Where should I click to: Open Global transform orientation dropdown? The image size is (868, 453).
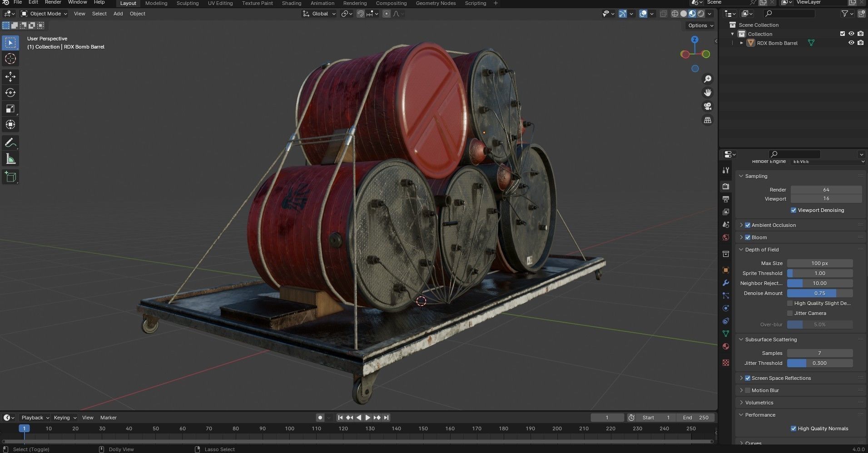(319, 14)
